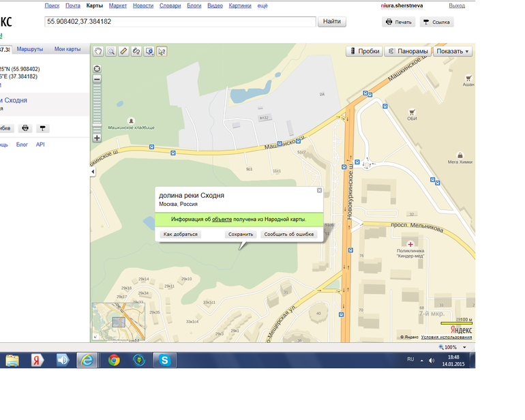
Task: Select the hand pan tool
Action: click(97, 51)
